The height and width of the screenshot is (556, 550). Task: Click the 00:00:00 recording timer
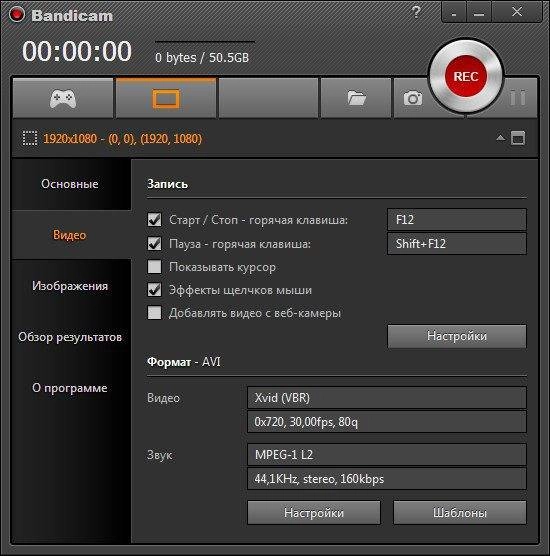click(x=77, y=51)
